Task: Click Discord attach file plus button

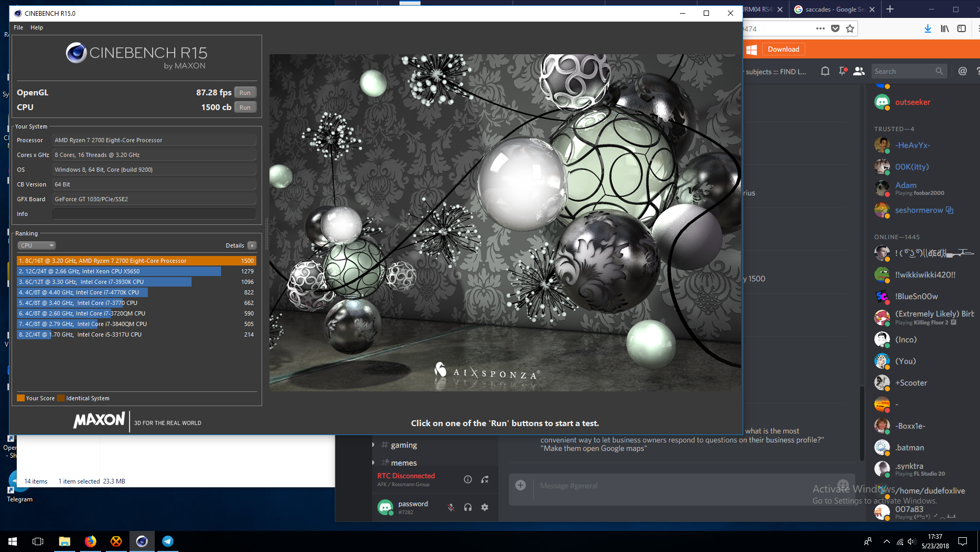Action: (521, 485)
